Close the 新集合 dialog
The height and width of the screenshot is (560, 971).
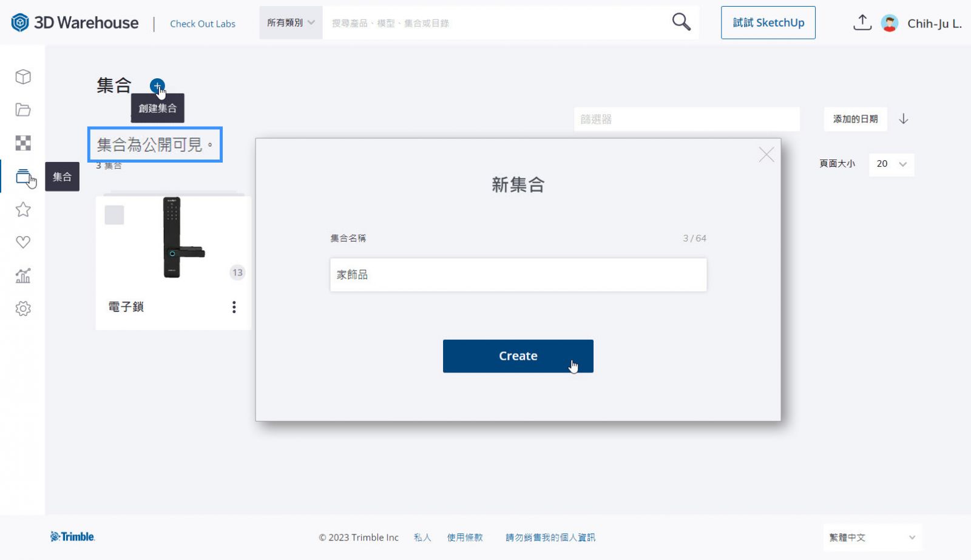click(766, 155)
